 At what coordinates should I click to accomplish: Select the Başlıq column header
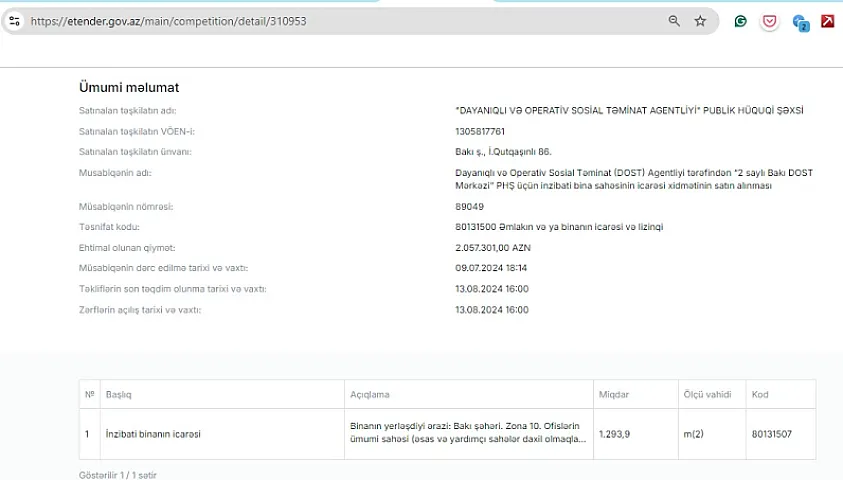click(x=222, y=394)
